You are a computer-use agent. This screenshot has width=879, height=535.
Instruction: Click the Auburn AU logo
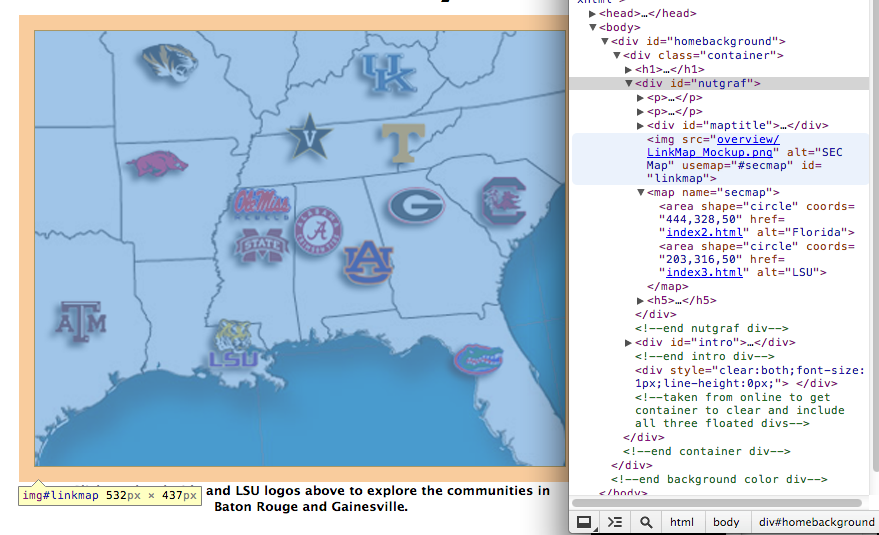point(368,261)
